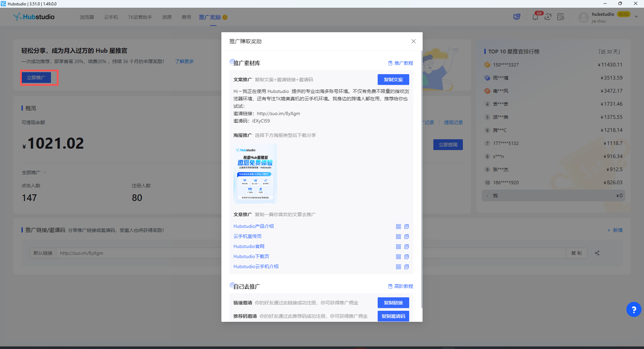The width and height of the screenshot is (644, 349).
Task: Open the operation log icon in header
Action: 561,17
